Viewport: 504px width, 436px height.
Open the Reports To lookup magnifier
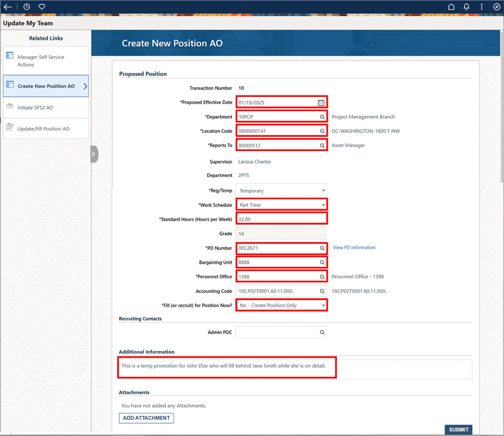tap(322, 145)
